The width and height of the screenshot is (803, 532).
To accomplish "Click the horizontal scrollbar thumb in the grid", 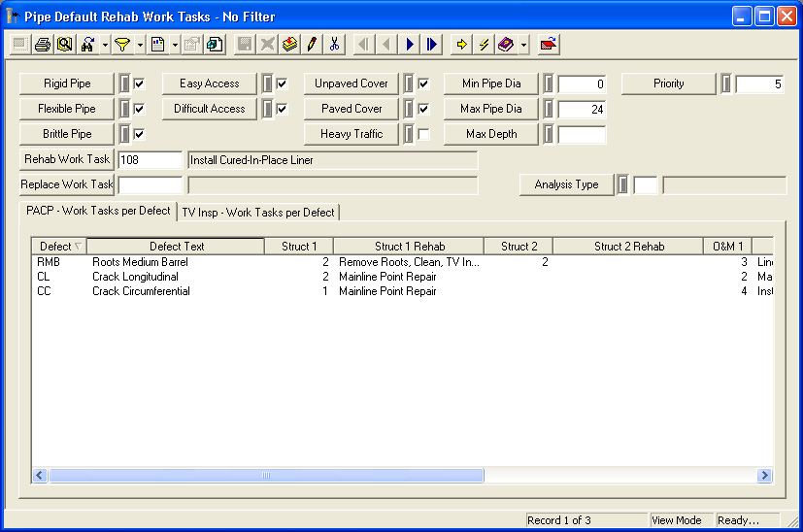I will [x=266, y=475].
